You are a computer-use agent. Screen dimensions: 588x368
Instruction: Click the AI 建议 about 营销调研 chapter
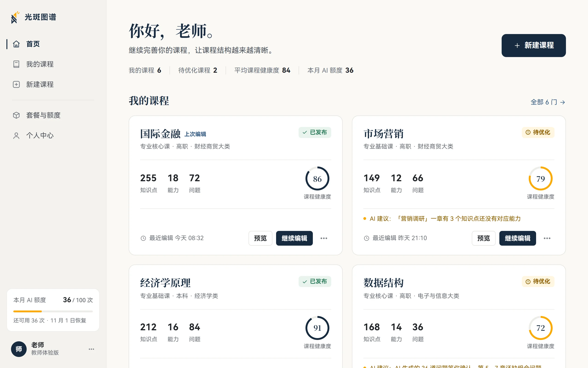click(442, 218)
